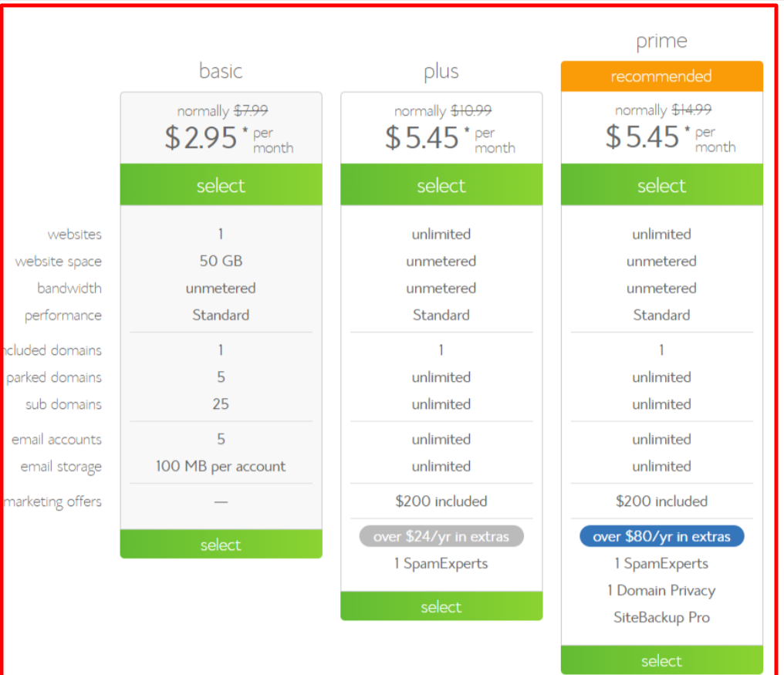Click the 'plus' plan heading
The image size is (784, 675).
click(441, 72)
